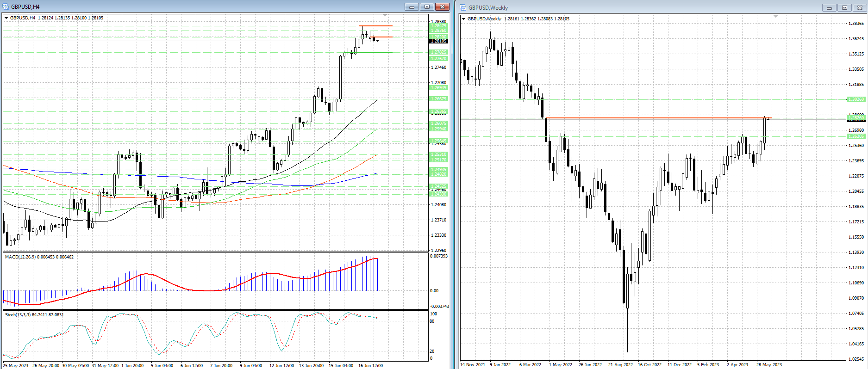Select the long red line on Weekly chart

pos(648,118)
